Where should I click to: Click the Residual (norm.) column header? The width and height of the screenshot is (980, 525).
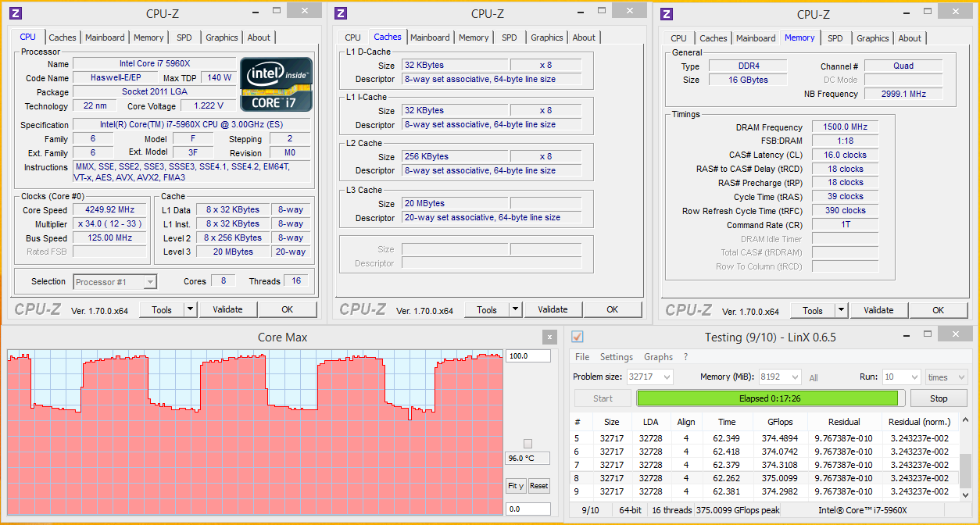click(x=920, y=422)
